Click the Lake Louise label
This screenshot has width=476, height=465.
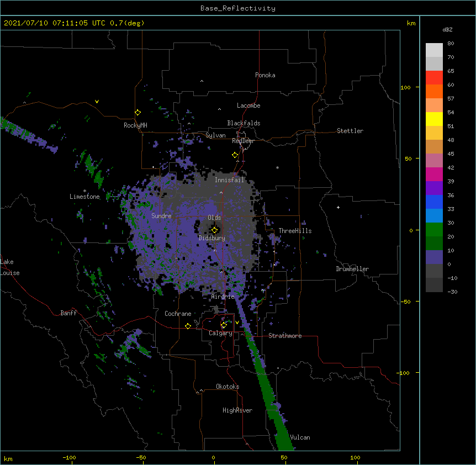point(10,267)
